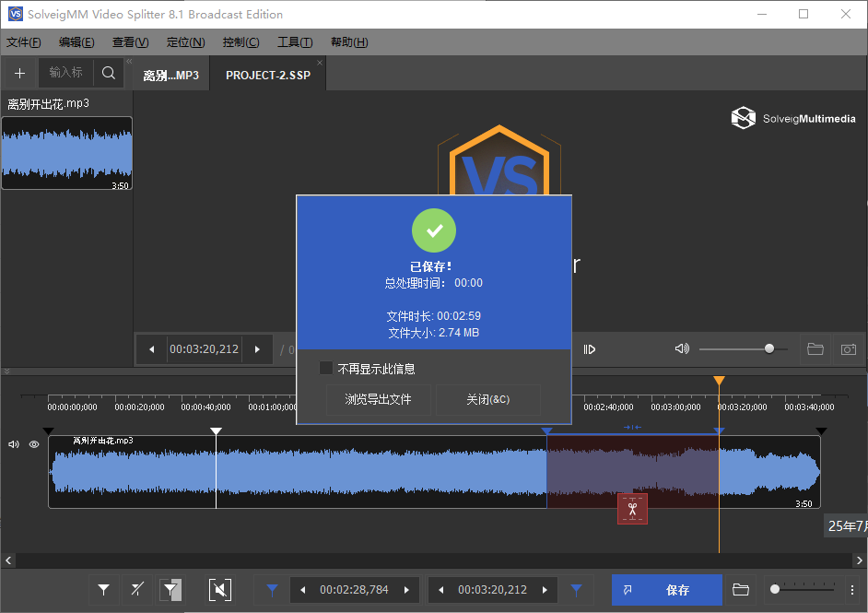Click the plus icon to add a new file

pyautogui.click(x=19, y=73)
